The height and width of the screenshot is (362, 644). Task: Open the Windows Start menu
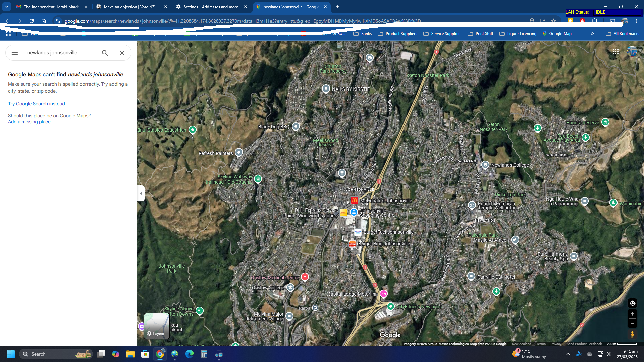pyautogui.click(x=11, y=354)
